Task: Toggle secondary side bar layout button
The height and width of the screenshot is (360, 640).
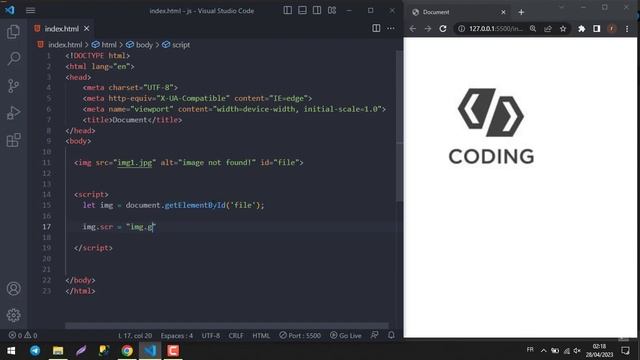Action: (x=317, y=10)
